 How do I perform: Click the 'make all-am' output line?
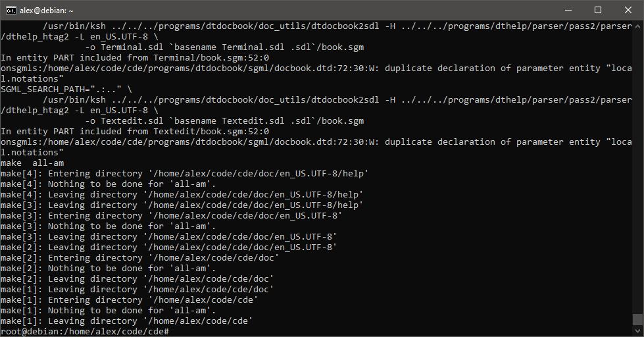tap(33, 163)
